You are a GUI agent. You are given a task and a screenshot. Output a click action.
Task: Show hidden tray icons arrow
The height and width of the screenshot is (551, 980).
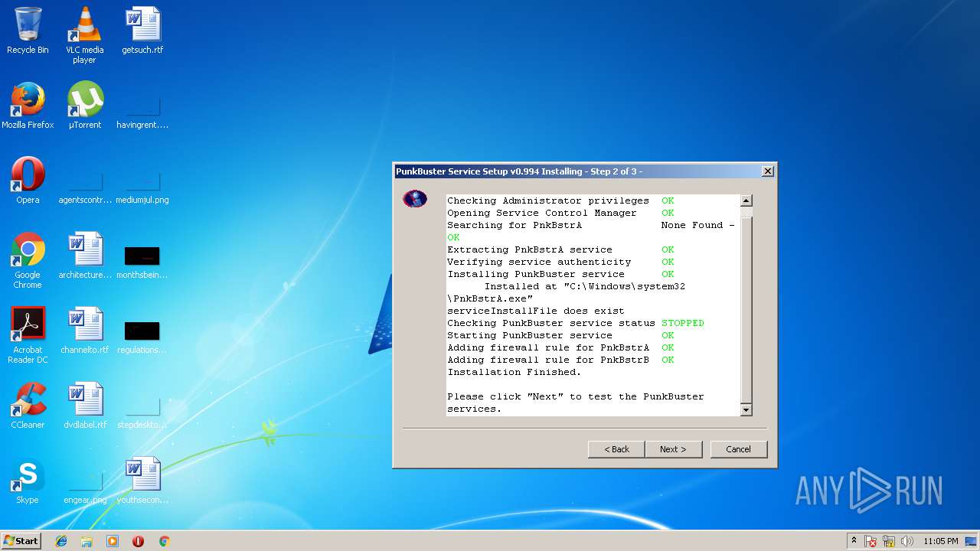854,541
